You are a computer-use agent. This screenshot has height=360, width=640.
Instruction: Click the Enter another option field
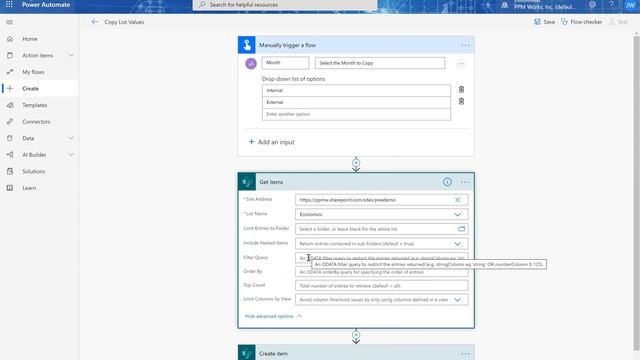pos(356,114)
